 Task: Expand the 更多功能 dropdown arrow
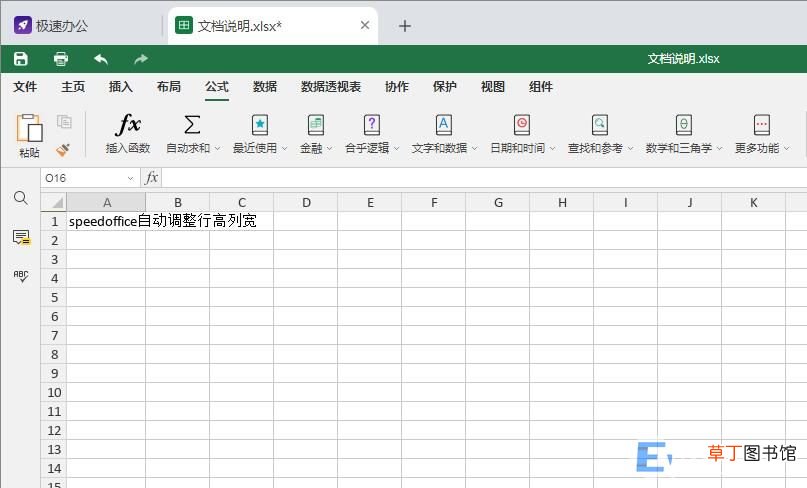(x=786, y=148)
